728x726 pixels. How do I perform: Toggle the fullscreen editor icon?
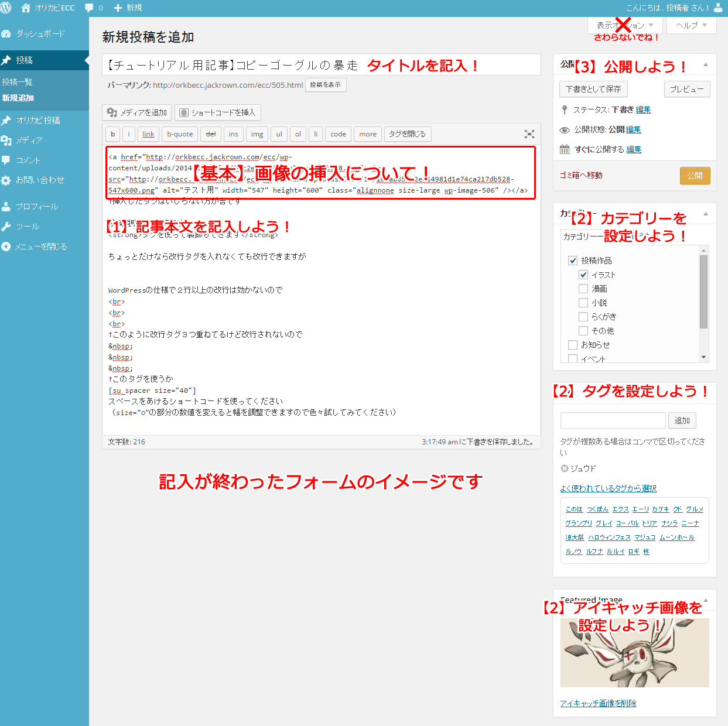[x=529, y=134]
